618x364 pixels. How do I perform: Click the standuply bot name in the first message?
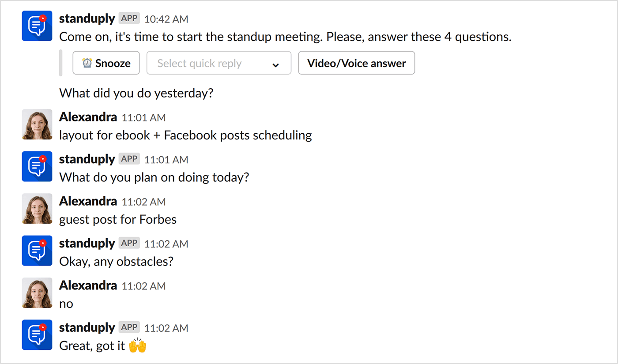tap(87, 19)
